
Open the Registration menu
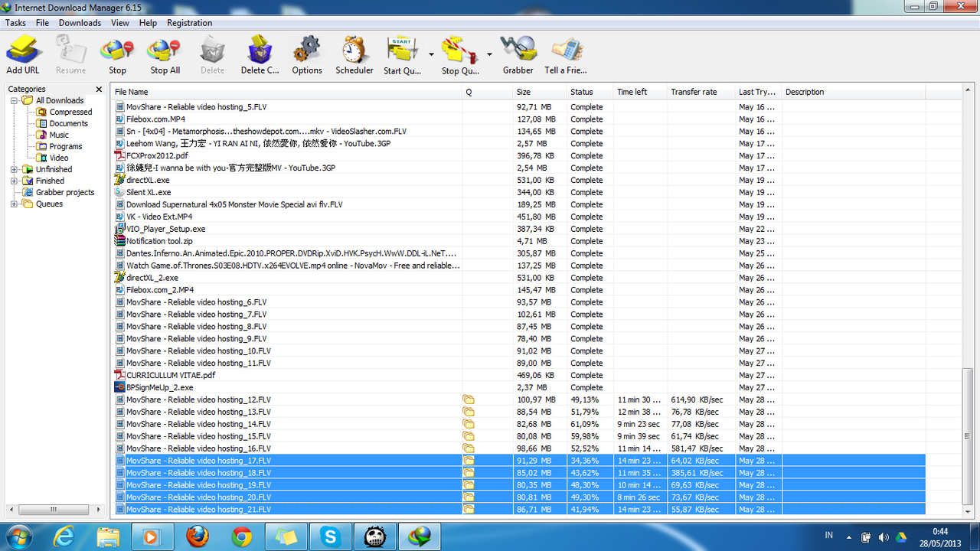pos(189,23)
